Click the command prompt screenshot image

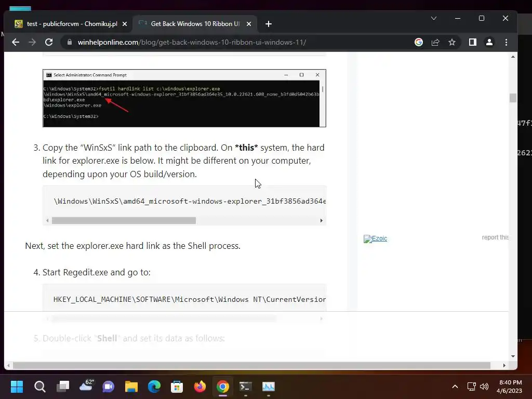tap(184, 98)
